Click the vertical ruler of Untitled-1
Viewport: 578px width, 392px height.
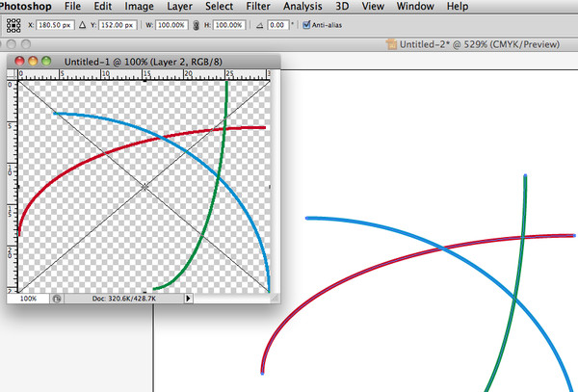[x=13, y=187]
